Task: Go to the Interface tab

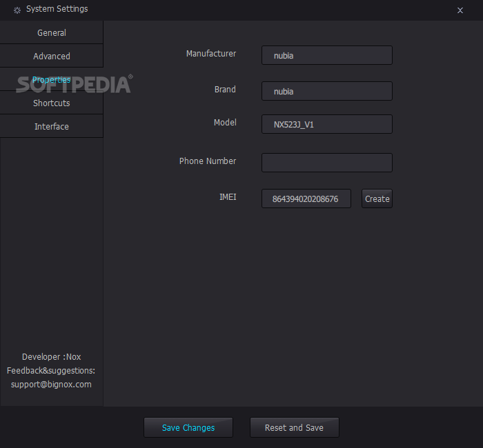Action: pyautogui.click(x=52, y=126)
